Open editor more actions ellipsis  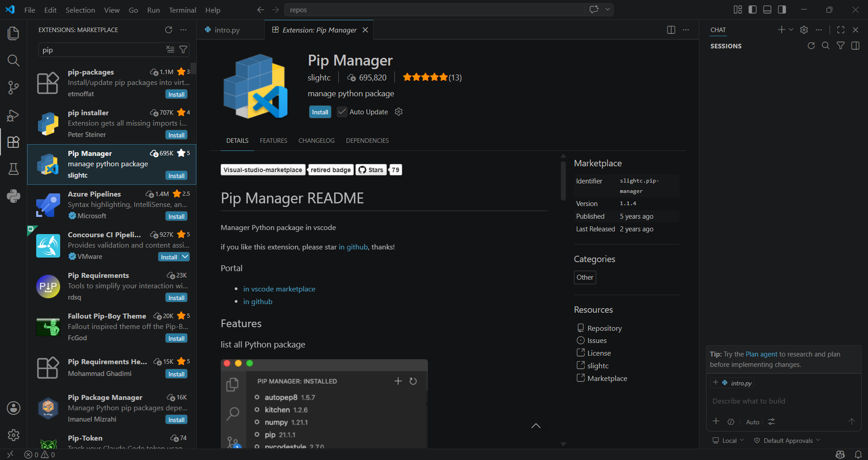686,30
